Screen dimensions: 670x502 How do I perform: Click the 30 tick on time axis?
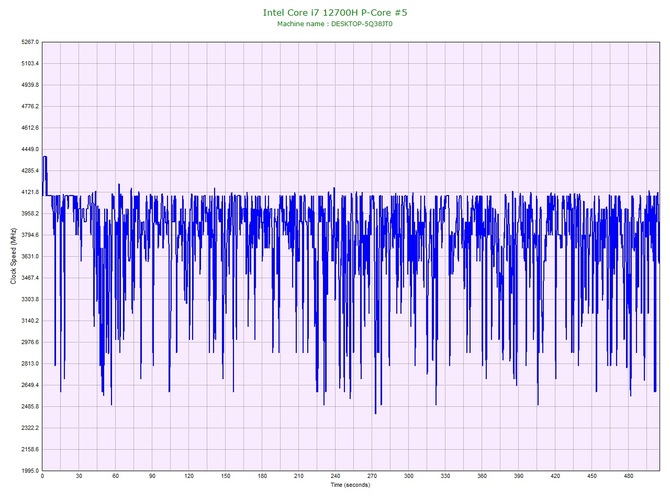coord(79,476)
